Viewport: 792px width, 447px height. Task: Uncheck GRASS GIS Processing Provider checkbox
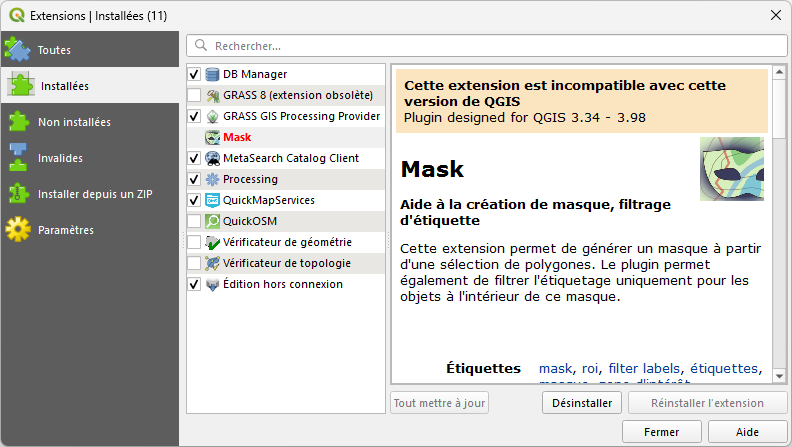(x=194, y=116)
